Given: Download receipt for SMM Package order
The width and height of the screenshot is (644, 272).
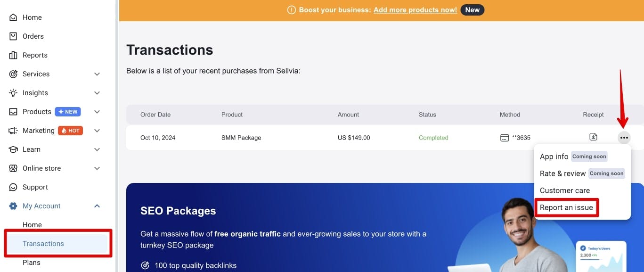Looking at the screenshot, I should tap(594, 137).
